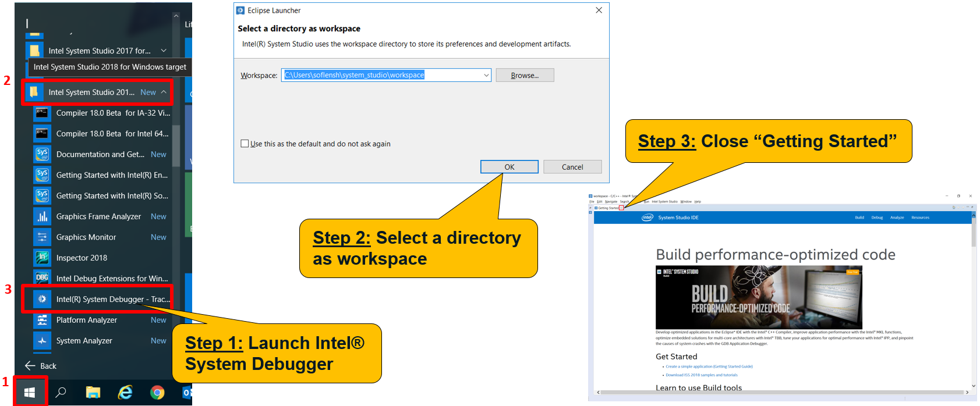Open the Edit menu in Eclipse

click(599, 202)
